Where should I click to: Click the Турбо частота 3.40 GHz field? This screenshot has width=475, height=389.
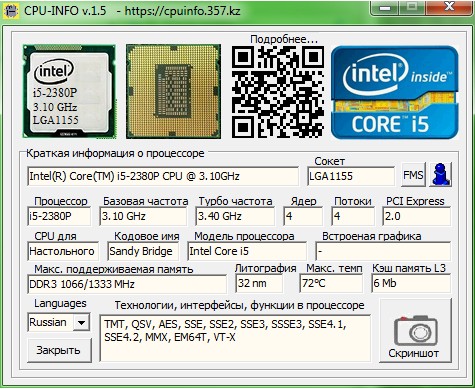235,216
